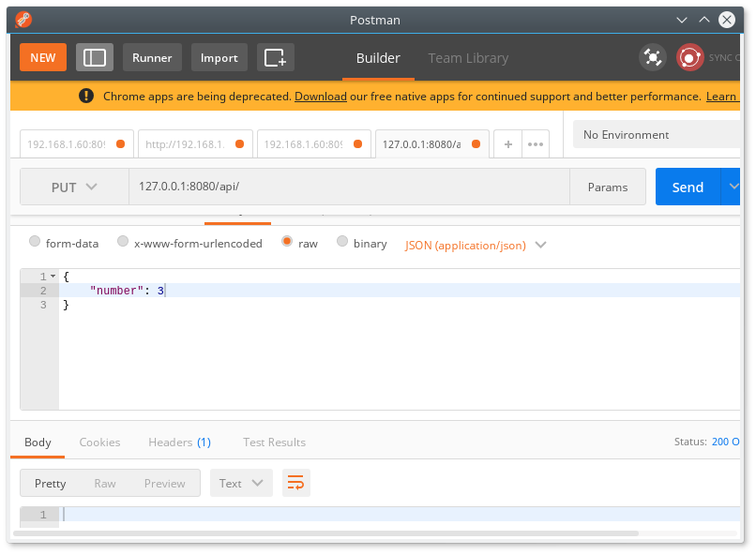Click the SYNC label in the header
Screen dimensions: 756x555
pos(724,57)
